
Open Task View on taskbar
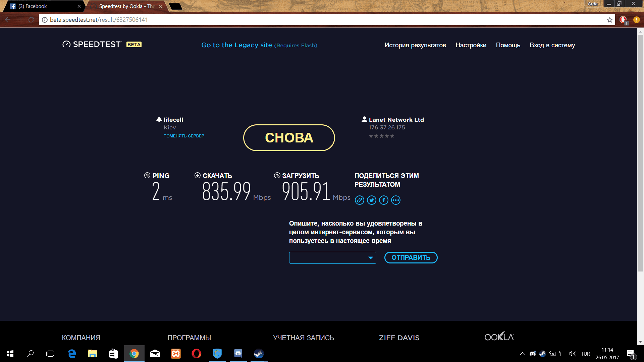point(50,354)
